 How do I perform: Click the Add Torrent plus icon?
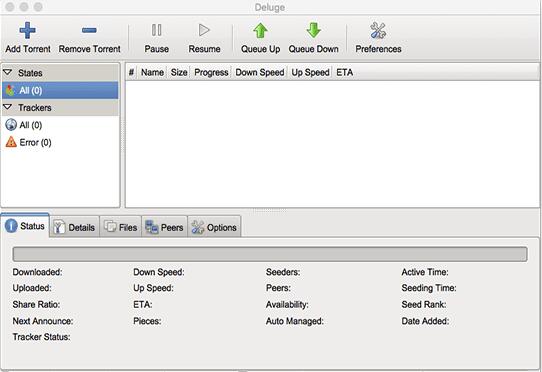[27, 30]
